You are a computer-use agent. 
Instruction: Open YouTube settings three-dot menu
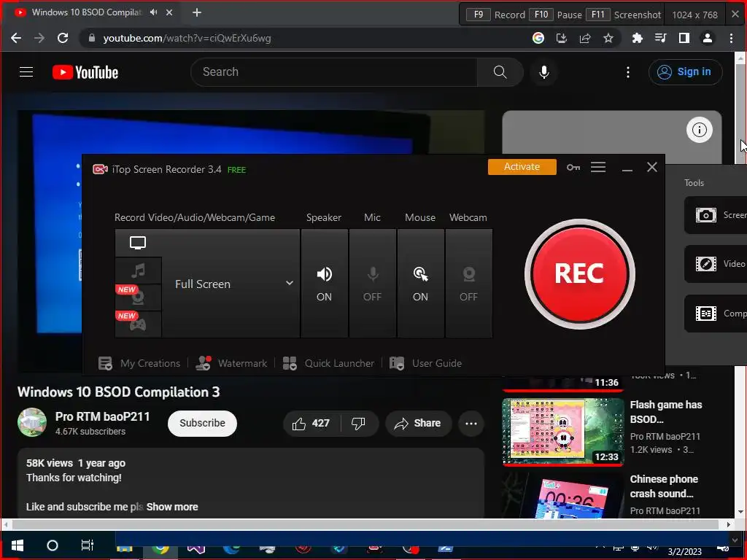(628, 72)
